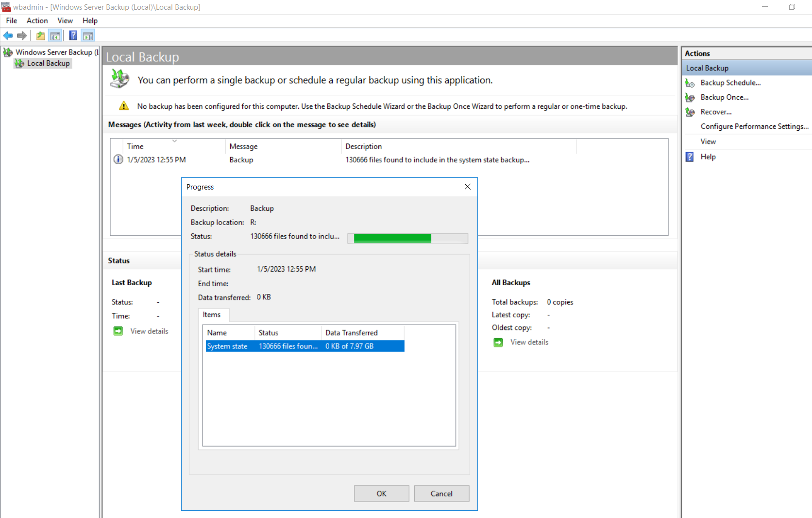The width and height of the screenshot is (812, 518).
Task: Click the Forward arrow in the toolbar
Action: pyautogui.click(x=22, y=35)
